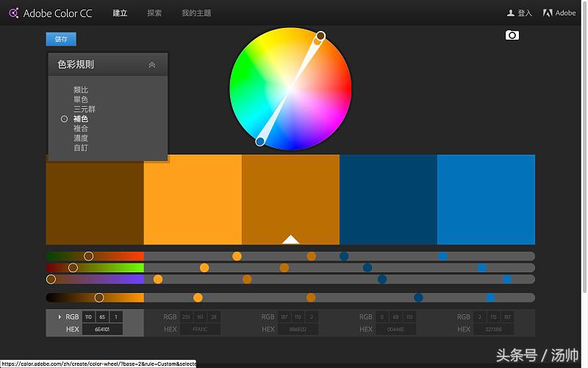
Task: Open the 我的主題 tab
Action: (196, 13)
